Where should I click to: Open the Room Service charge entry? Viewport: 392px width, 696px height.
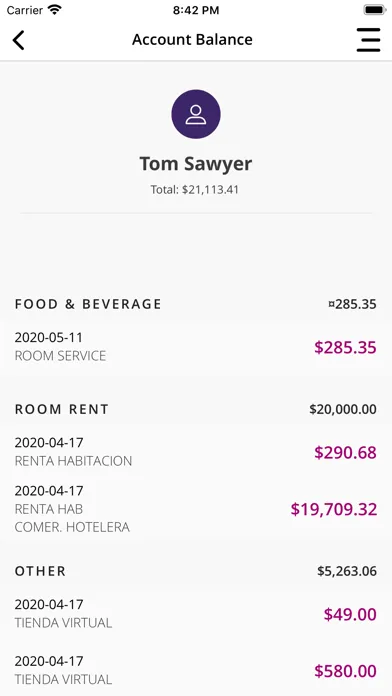196,347
